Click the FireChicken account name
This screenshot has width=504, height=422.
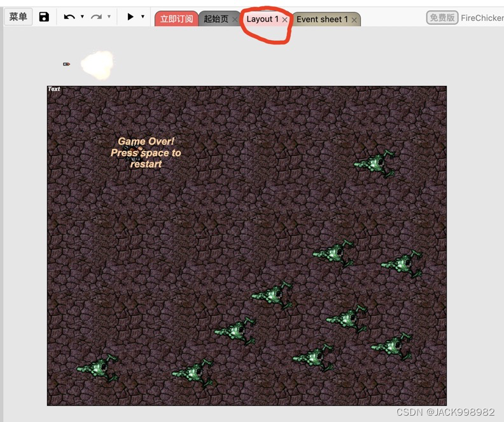(x=482, y=18)
